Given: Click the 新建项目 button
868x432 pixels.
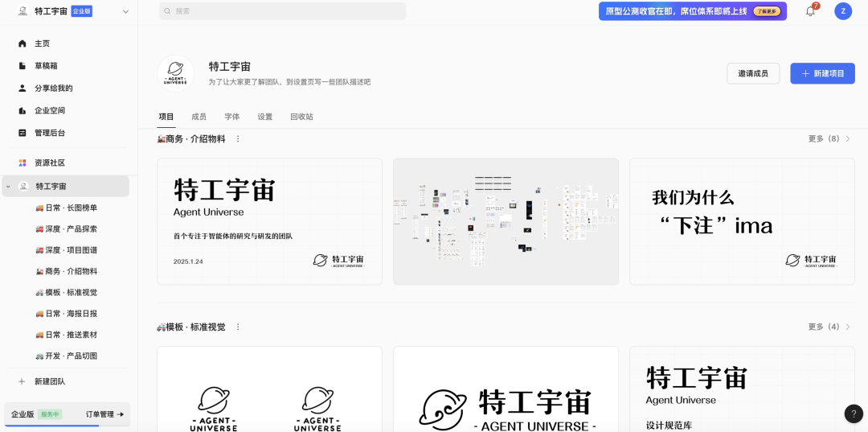Looking at the screenshot, I should 823,74.
